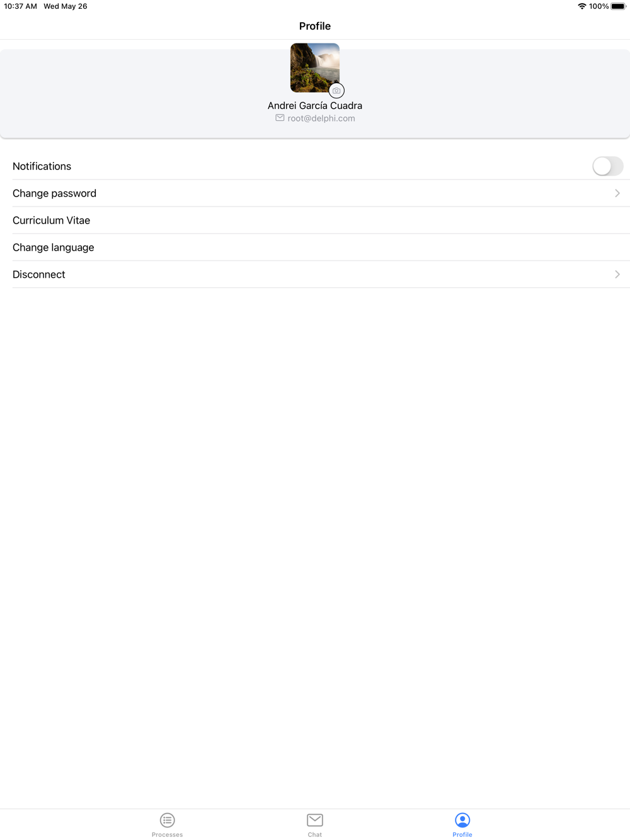Open the Processes tab icon
This screenshot has width=630, height=840.
167,820
